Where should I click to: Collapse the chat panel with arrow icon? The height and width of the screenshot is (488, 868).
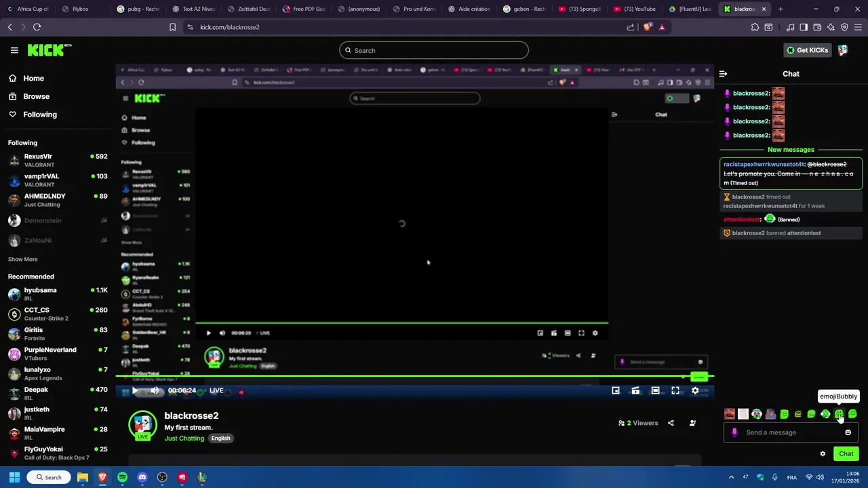pyautogui.click(x=723, y=74)
